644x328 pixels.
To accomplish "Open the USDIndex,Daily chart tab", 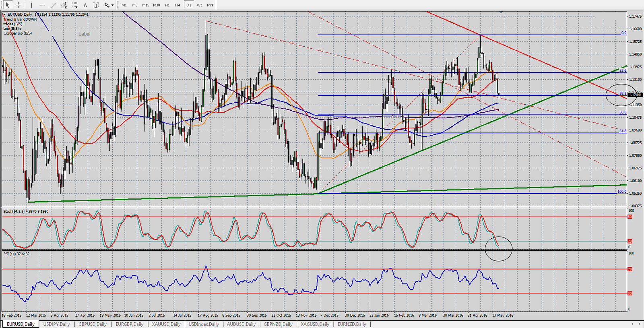I will coord(204,324).
